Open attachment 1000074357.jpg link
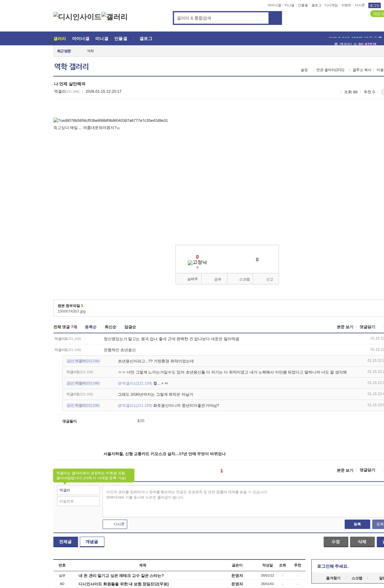 click(x=71, y=311)
